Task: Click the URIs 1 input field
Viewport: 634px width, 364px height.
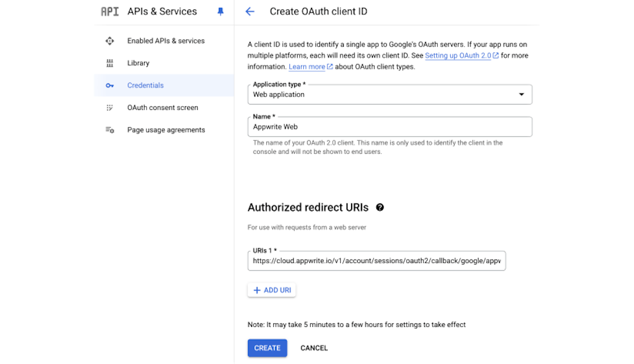Action: pyautogui.click(x=376, y=260)
